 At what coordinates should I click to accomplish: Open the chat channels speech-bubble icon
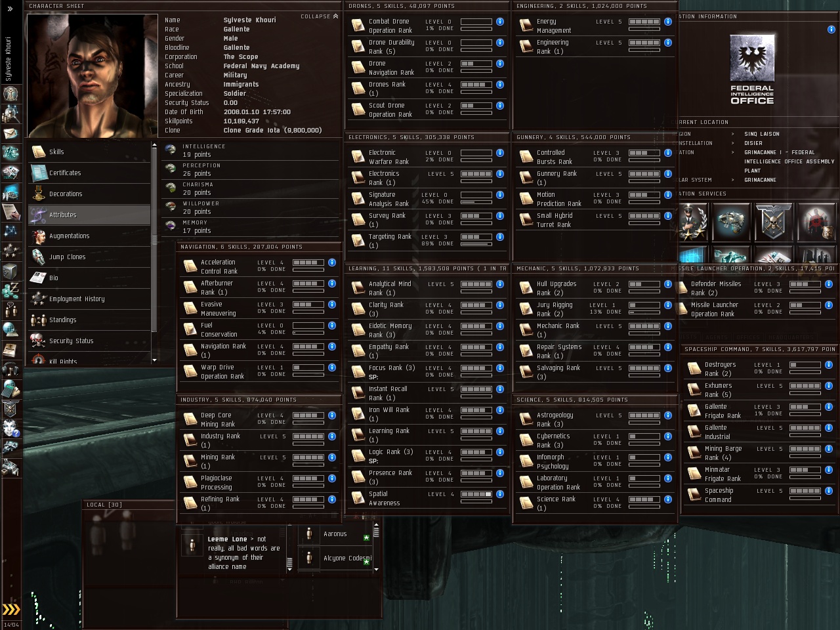[10, 310]
